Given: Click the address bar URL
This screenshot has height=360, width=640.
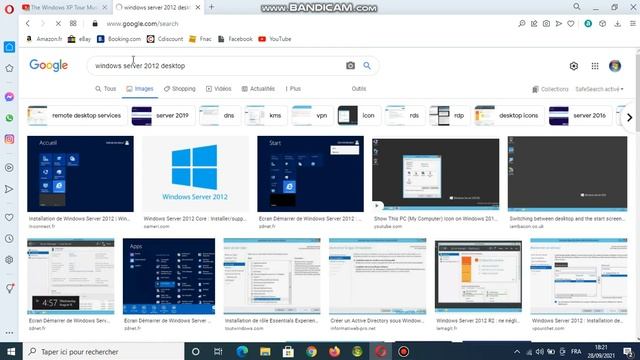Looking at the screenshot, I should (x=142, y=24).
